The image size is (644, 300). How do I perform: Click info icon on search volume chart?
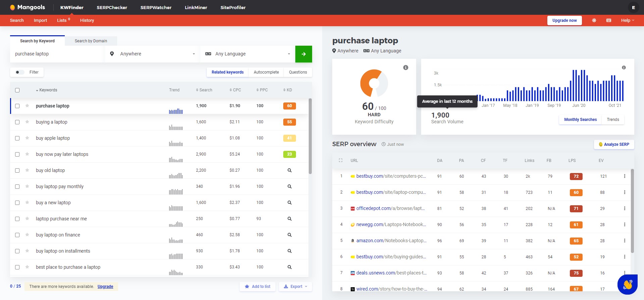624,68
